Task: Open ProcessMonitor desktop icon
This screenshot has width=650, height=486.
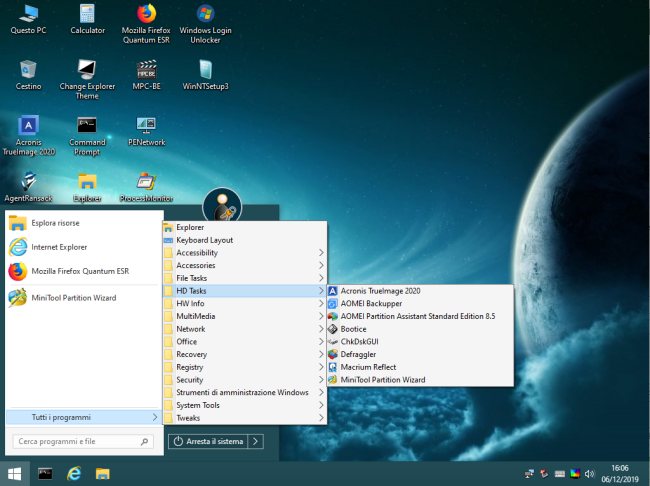Action: point(146,187)
